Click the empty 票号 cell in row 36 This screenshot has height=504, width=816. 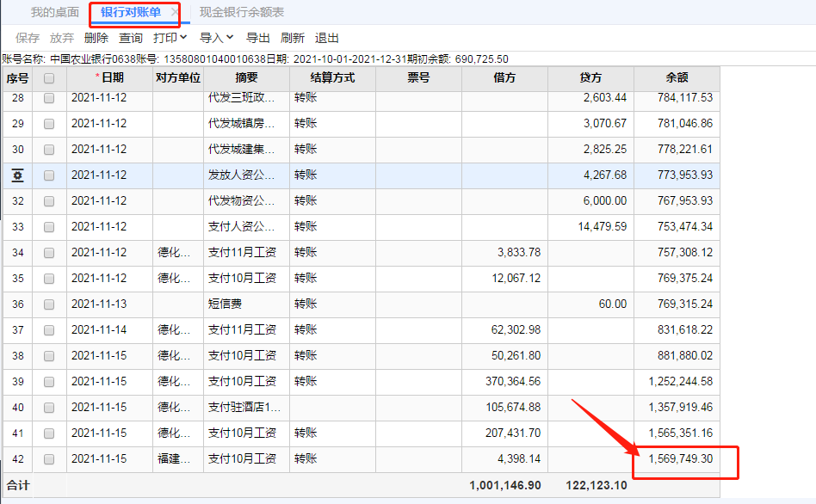[418, 304]
